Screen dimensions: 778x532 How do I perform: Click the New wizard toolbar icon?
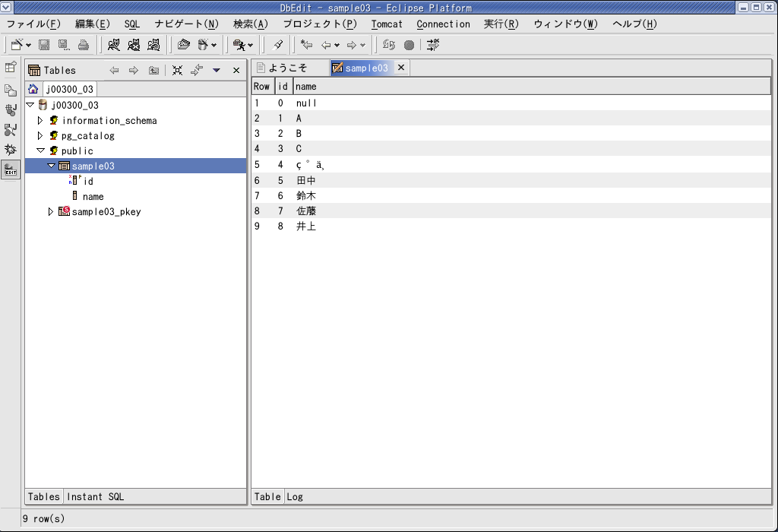[x=17, y=45]
